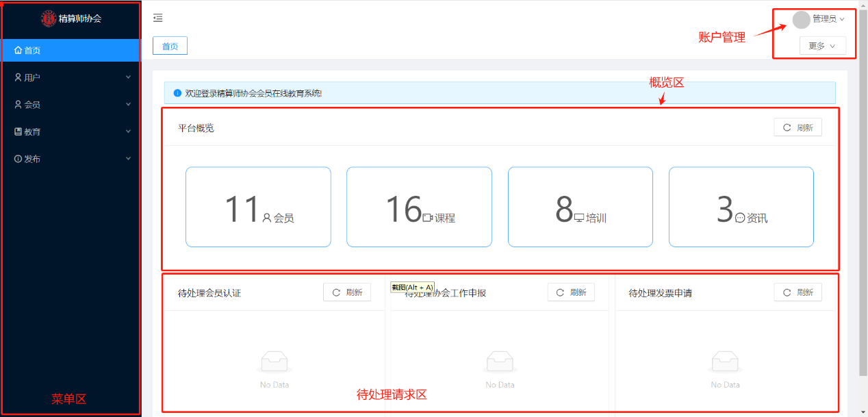The height and width of the screenshot is (417, 868).
Task: Refresh the 待处理发票申请 panel
Action: click(x=797, y=292)
